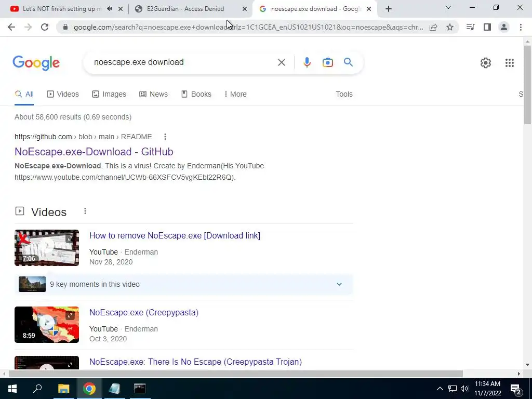
Task: Open the Chrome side panel icon
Action: coord(487,27)
